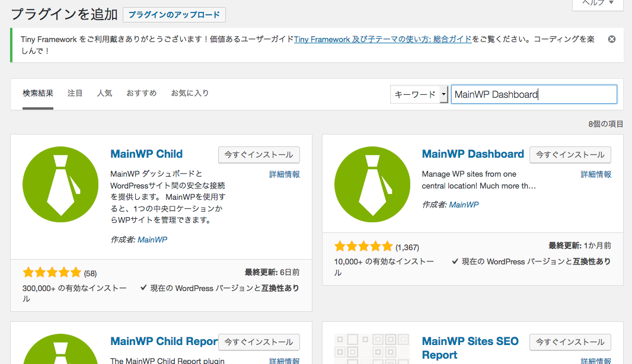Viewport: 632px width, 364px height.
Task: Click the 最終更新: 1か月前 text
Action: (580, 246)
